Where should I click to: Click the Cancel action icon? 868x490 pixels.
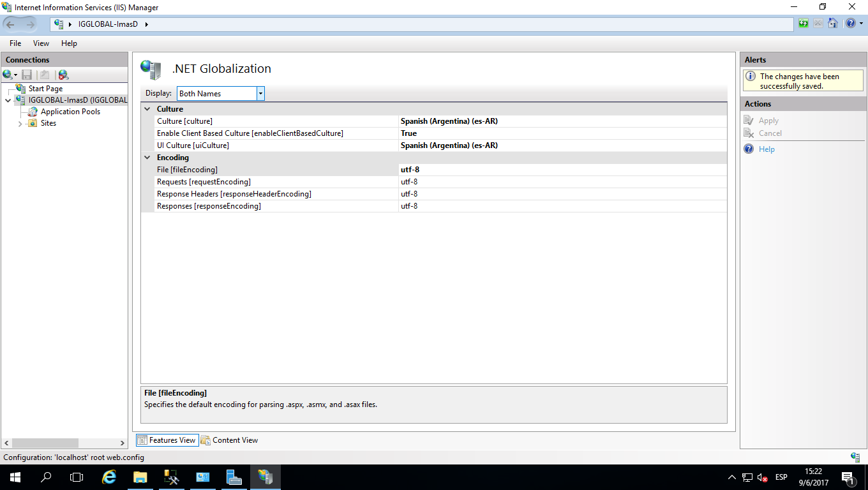point(749,133)
